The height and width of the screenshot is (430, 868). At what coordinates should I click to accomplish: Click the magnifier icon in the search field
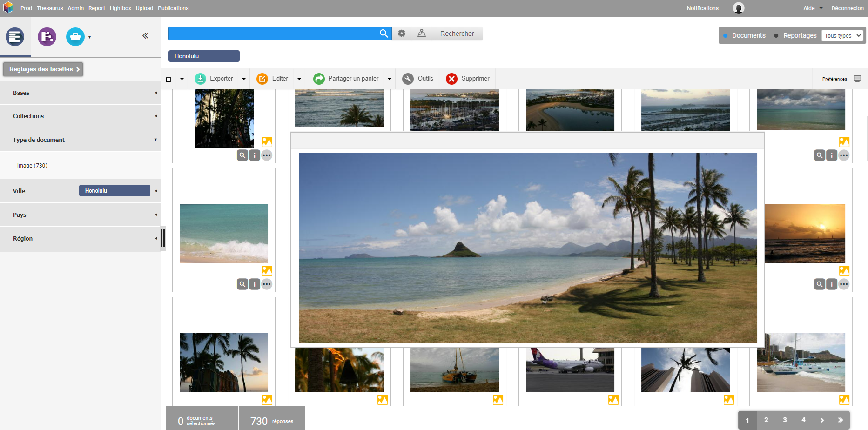[x=384, y=34]
